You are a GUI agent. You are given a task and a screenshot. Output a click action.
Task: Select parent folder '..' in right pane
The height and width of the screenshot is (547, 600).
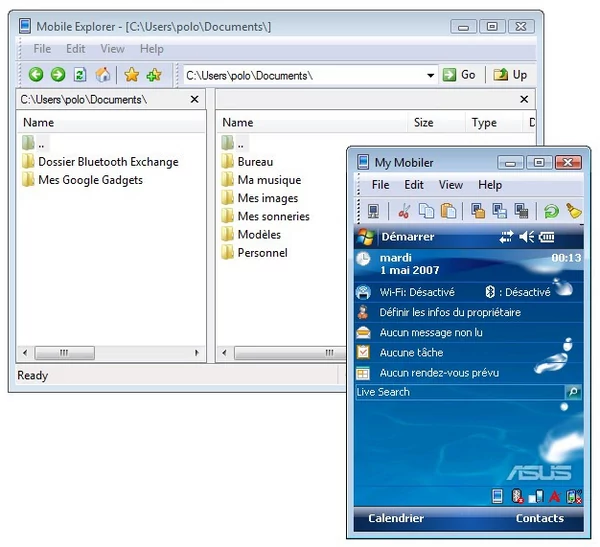pyautogui.click(x=233, y=143)
